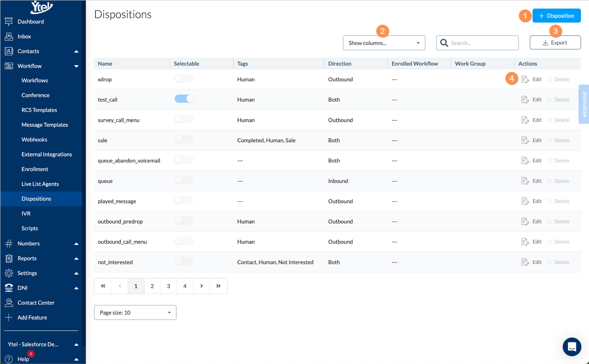
Task: Click delete X icon for sale row
Action: coord(550,140)
